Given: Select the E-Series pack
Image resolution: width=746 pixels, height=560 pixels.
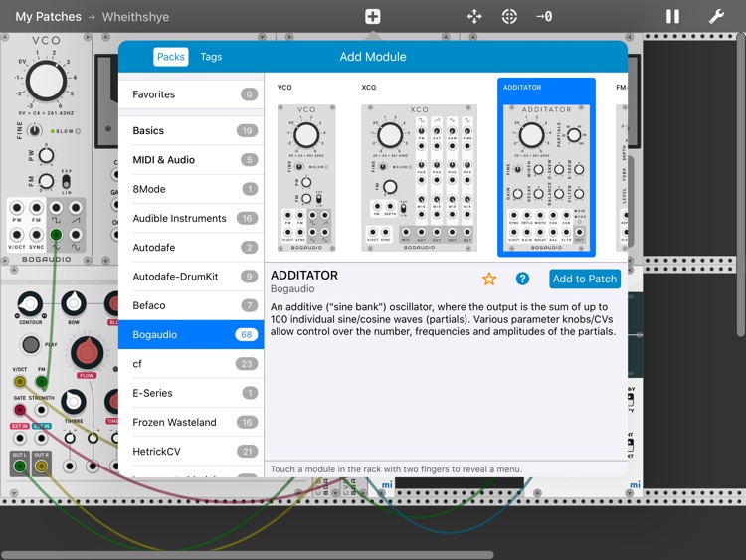Looking at the screenshot, I should (191, 393).
